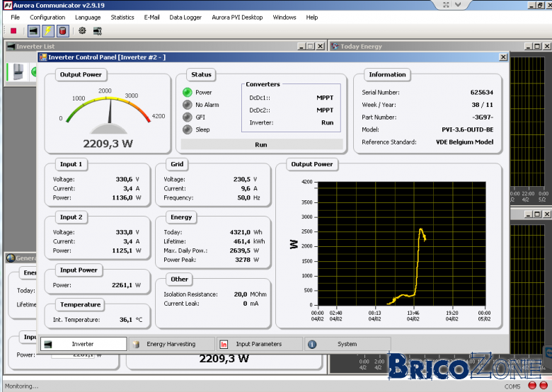Open the gear settings toolbar icon
The height and width of the screenshot is (392, 552).
(x=82, y=31)
